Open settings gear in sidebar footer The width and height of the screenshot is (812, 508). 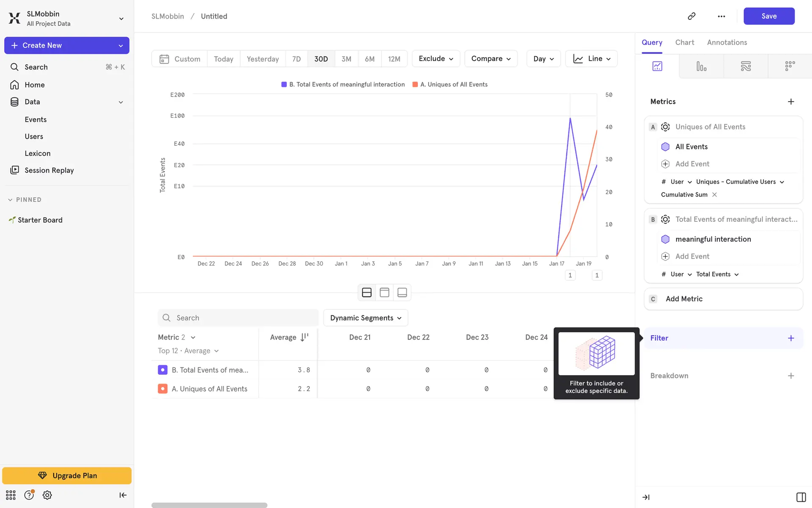pos(47,495)
